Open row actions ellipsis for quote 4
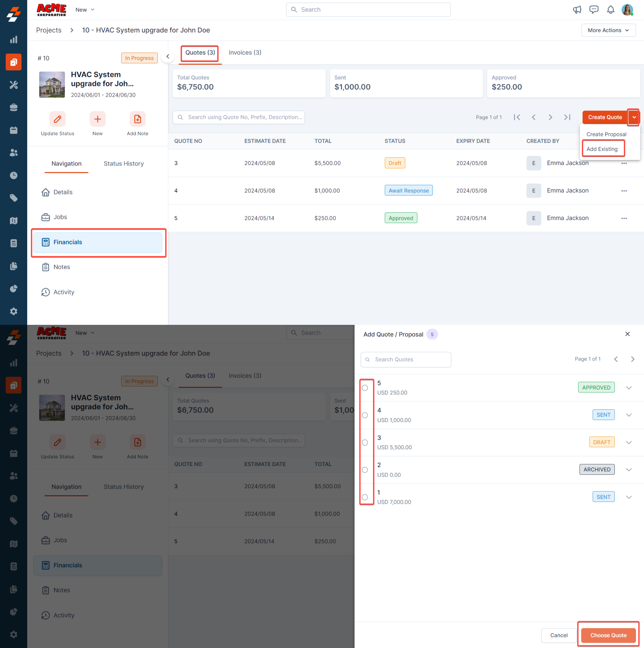Viewport: 644px width, 648px height. [x=624, y=191]
